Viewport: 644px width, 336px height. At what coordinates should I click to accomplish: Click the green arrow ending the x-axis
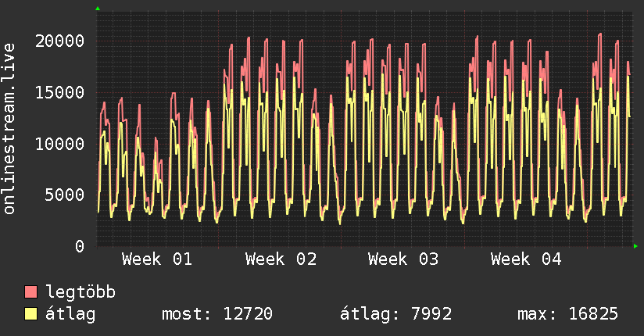636,246
